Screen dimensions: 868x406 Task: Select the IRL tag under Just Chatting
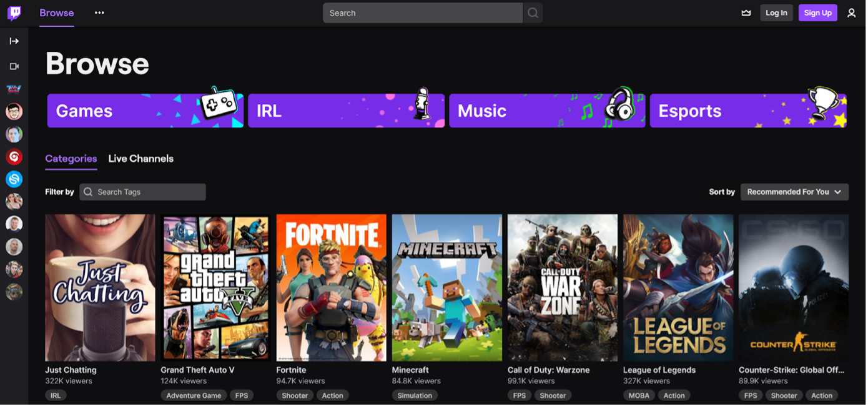(56, 396)
